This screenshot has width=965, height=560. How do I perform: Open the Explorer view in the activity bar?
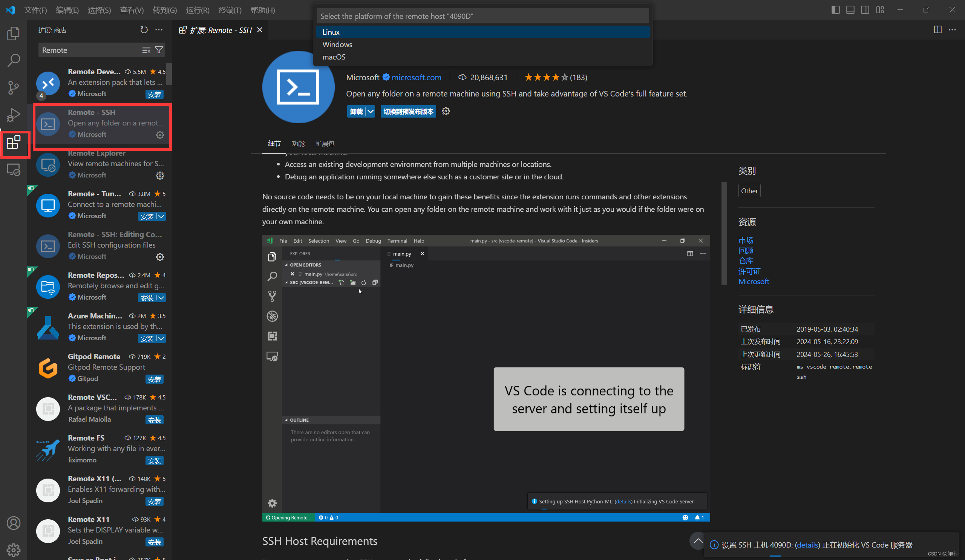pos(14,33)
